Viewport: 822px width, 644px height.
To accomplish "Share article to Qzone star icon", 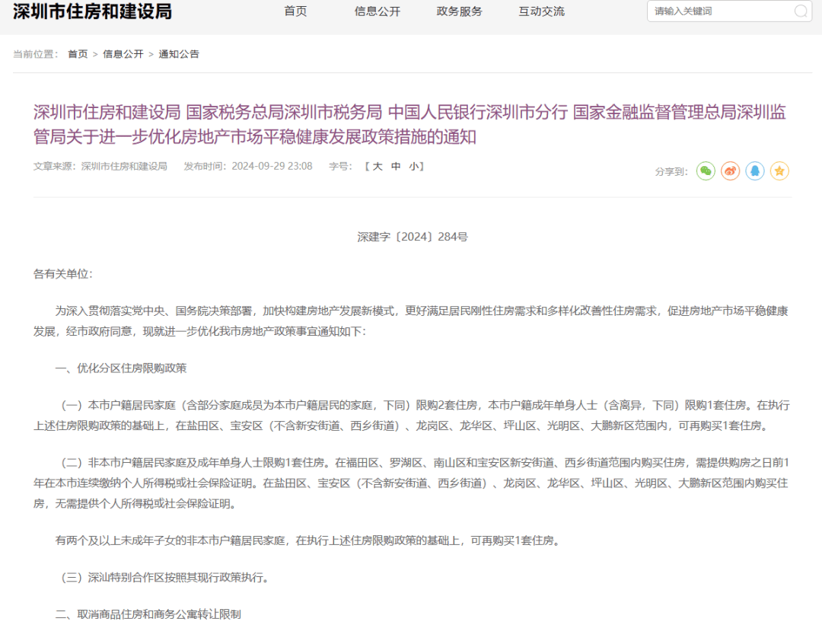I will 779,171.
